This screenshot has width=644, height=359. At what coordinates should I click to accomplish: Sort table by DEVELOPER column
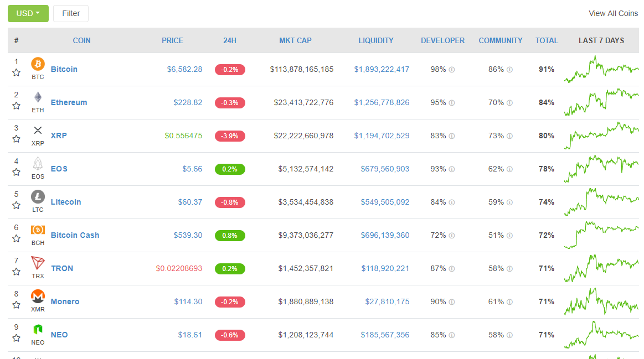(443, 40)
